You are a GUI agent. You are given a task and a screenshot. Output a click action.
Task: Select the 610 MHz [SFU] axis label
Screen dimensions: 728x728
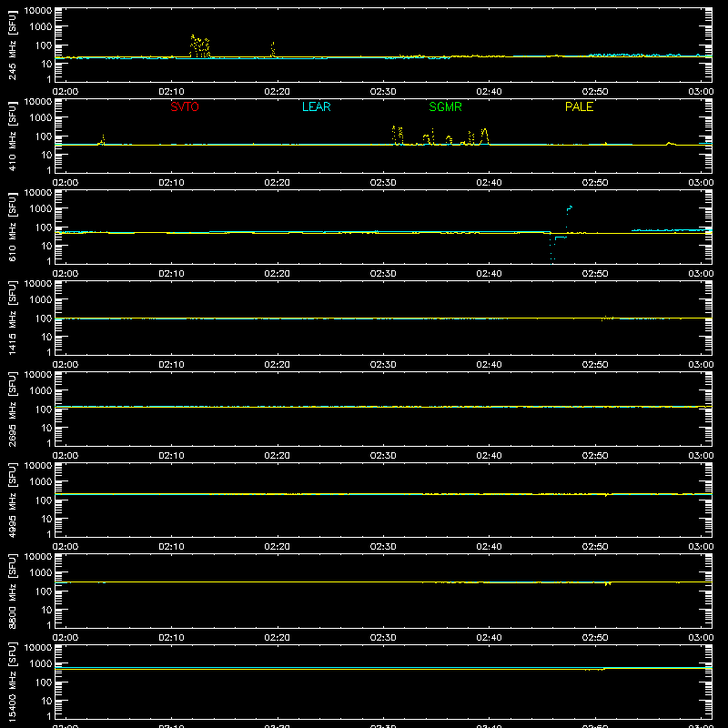[x=12, y=227]
